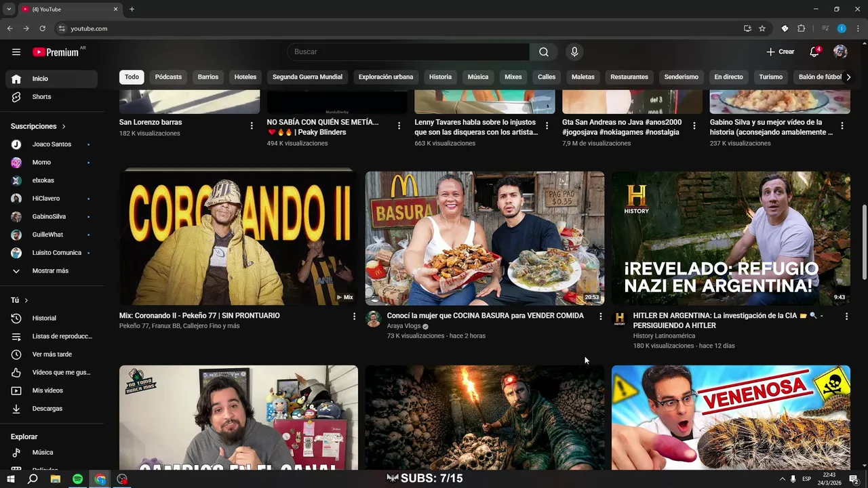
Task: Start voice search with microphone icon
Action: coord(574,52)
